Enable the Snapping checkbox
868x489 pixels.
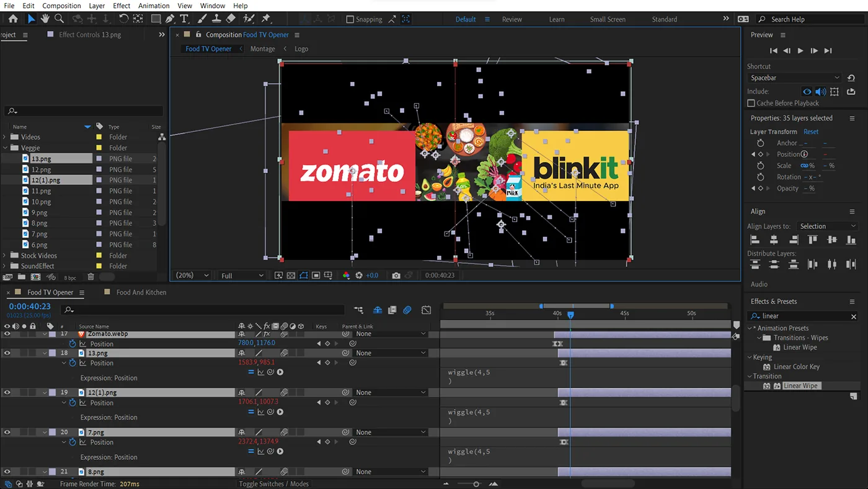point(350,19)
